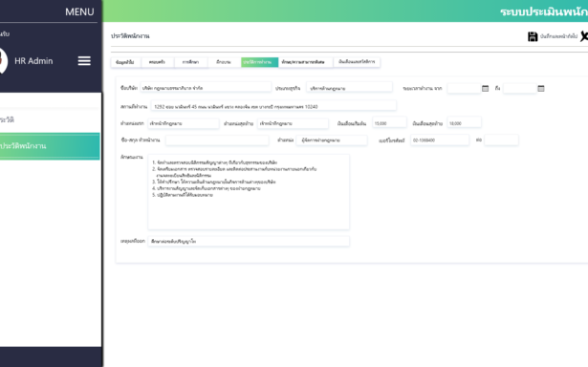Select the highlighted green work history tab
This screenshot has height=367, width=588.
(259, 62)
